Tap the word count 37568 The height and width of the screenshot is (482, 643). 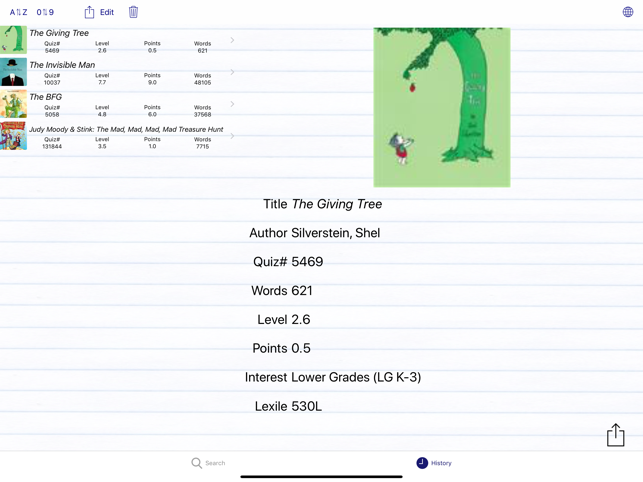click(203, 114)
